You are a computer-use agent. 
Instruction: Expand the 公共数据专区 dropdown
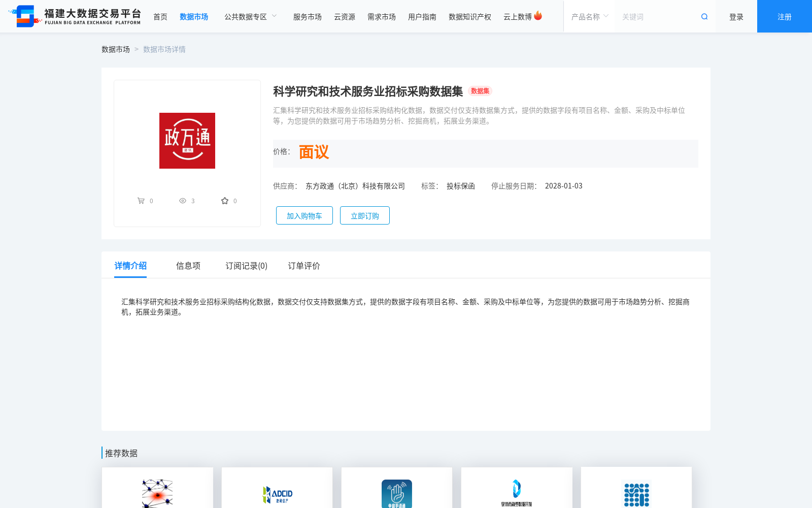click(251, 17)
